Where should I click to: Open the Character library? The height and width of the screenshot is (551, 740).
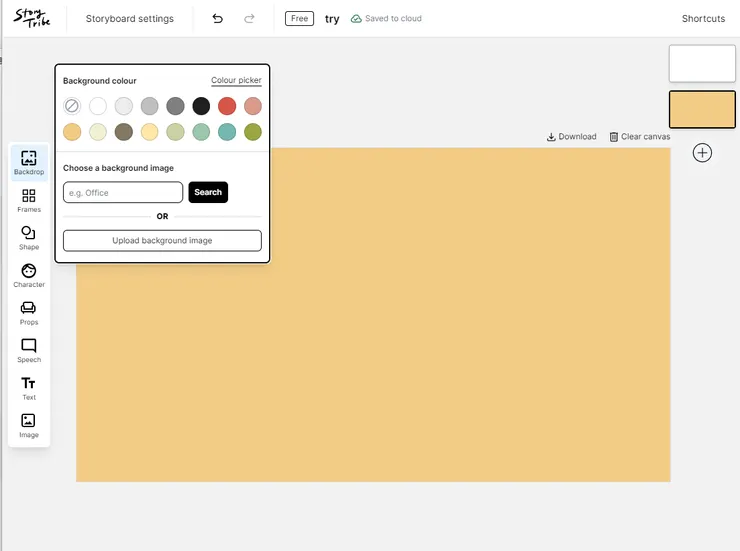tap(29, 276)
